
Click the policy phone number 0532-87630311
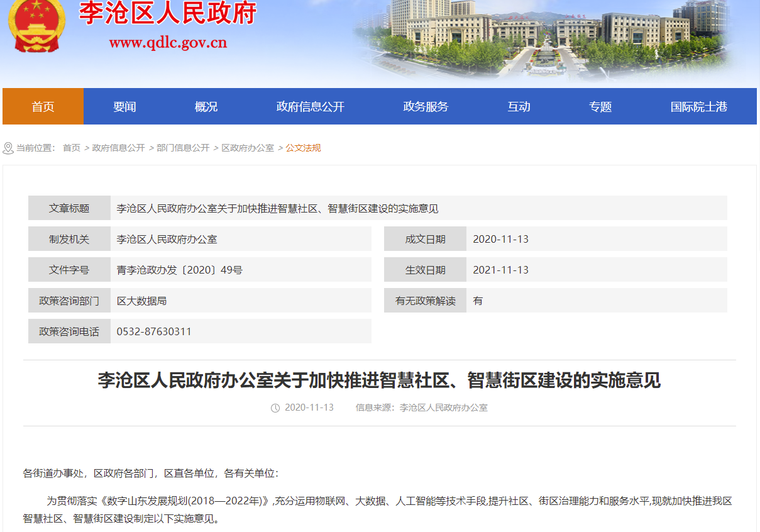point(154,331)
